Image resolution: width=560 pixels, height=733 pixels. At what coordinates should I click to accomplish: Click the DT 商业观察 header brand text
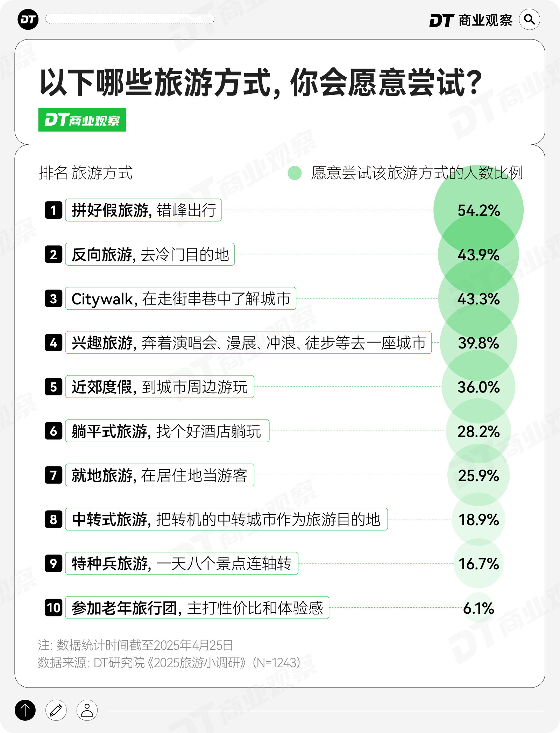coord(471,20)
